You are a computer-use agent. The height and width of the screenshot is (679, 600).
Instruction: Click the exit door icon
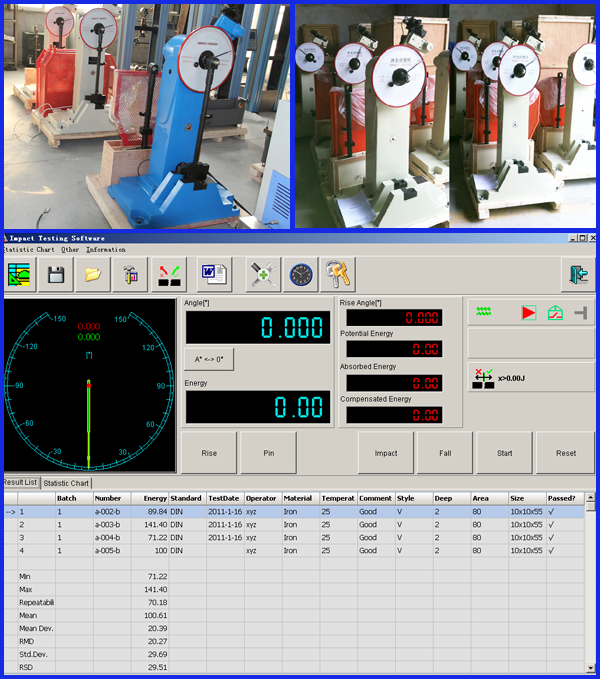(576, 274)
